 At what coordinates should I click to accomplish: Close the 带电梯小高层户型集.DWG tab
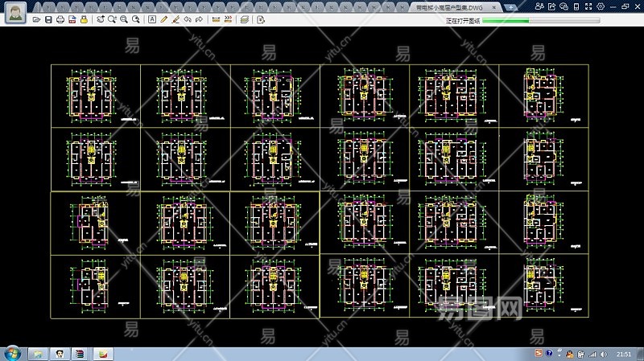494,7
